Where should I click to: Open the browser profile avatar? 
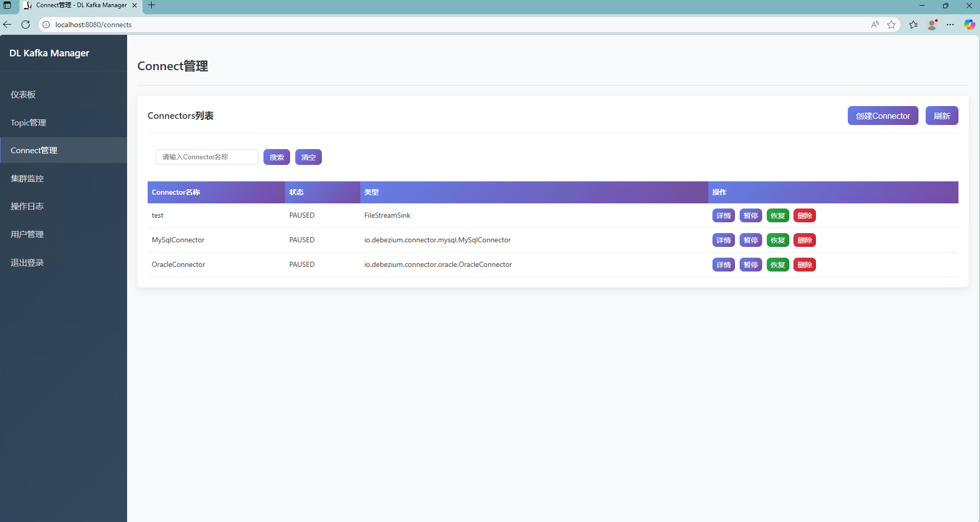pyautogui.click(x=932, y=25)
